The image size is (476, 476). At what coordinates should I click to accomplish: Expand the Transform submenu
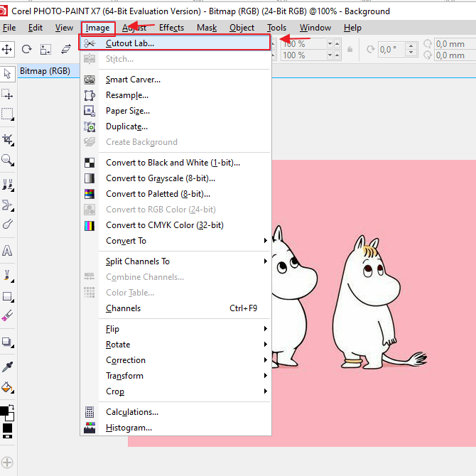click(x=175, y=376)
